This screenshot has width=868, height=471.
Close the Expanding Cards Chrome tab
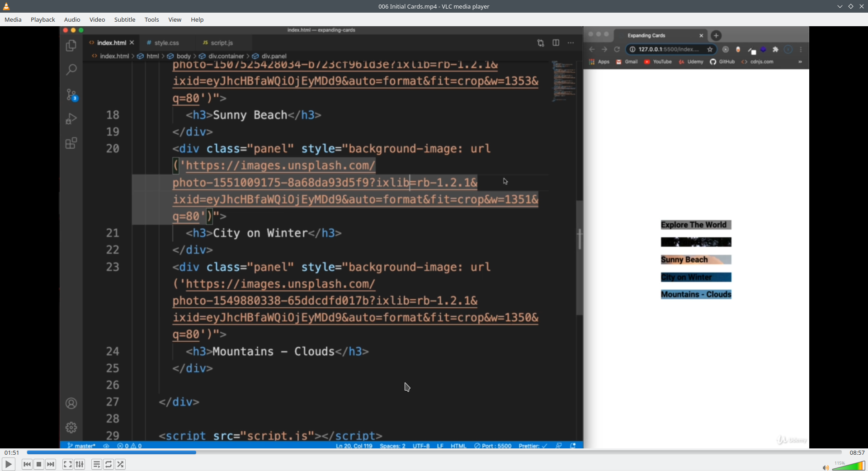point(701,35)
